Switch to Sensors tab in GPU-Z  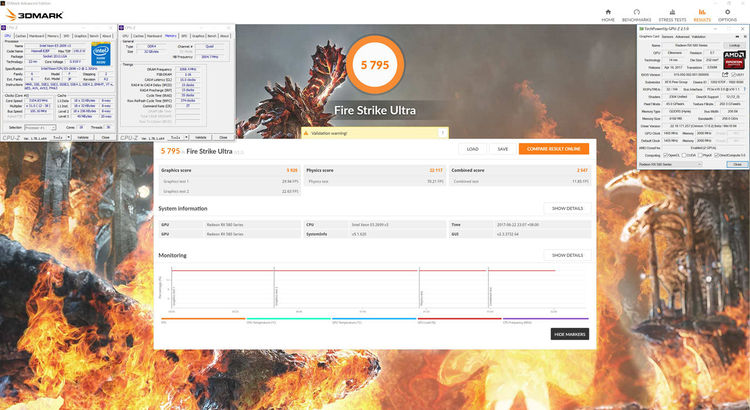point(668,36)
